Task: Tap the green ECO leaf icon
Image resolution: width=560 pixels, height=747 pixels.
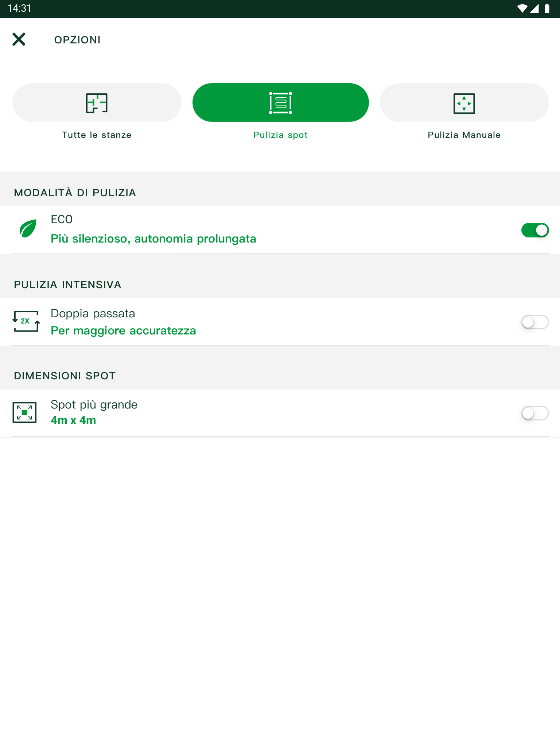Action: tap(28, 229)
